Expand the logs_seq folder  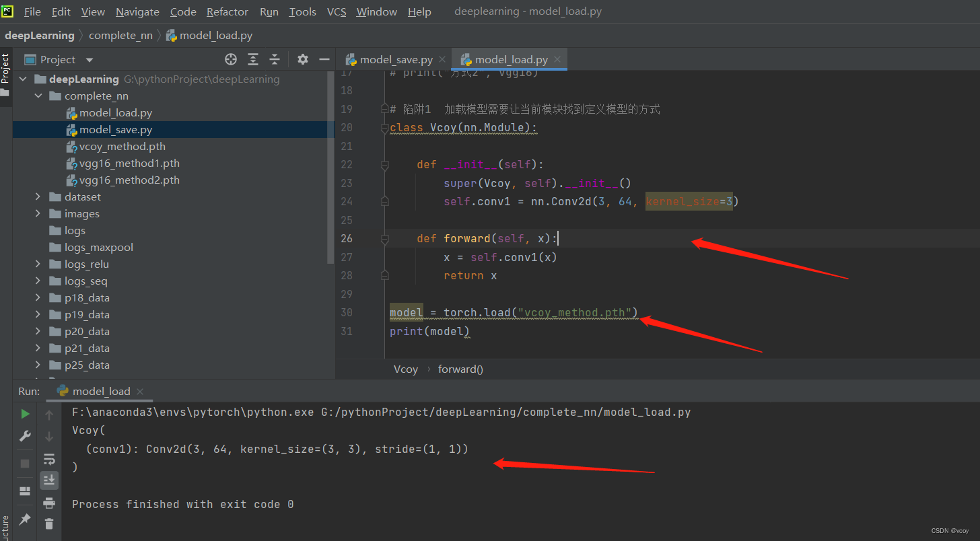click(x=38, y=281)
